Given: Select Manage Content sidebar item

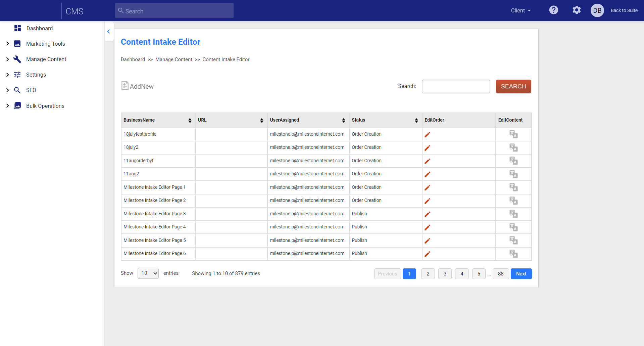Looking at the screenshot, I should pyautogui.click(x=46, y=59).
